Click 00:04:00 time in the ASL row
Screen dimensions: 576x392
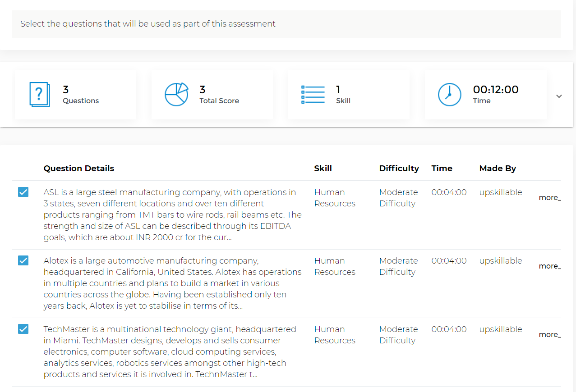pyautogui.click(x=449, y=192)
